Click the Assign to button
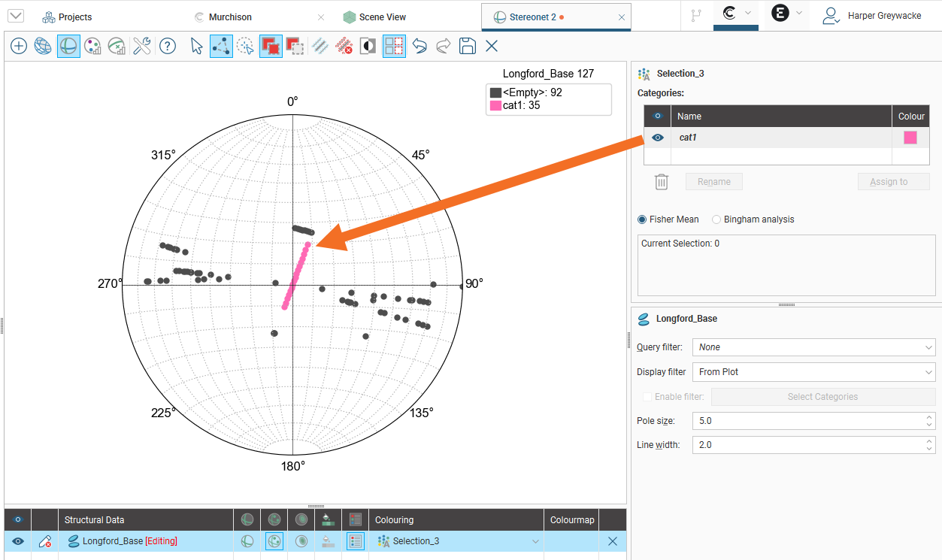 click(893, 182)
